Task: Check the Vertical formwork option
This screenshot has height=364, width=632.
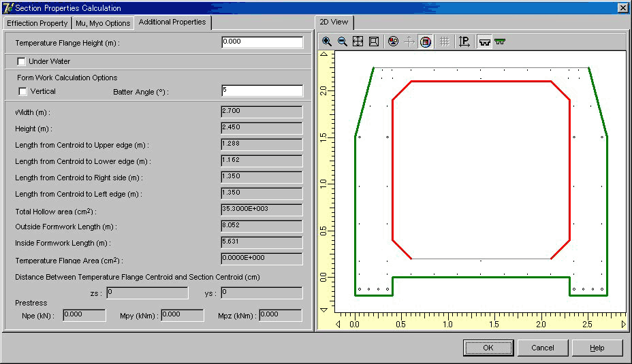Action: (x=23, y=92)
